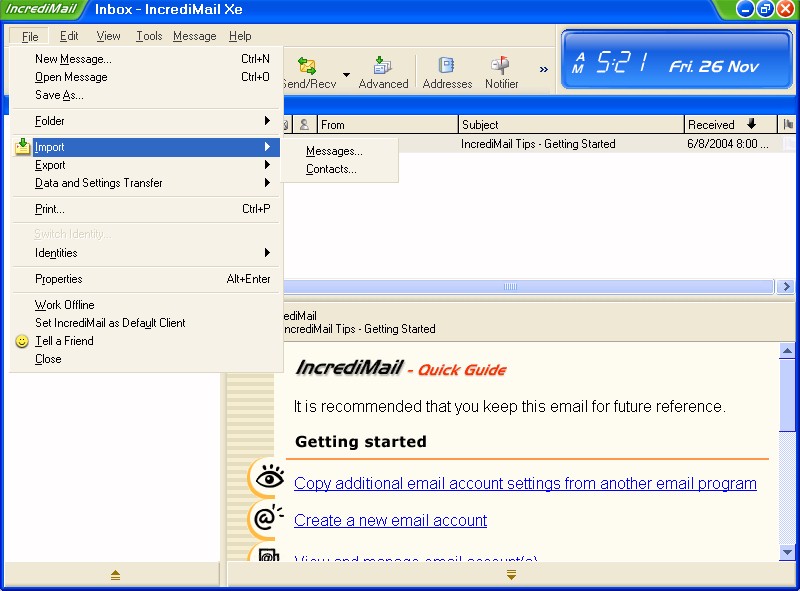800x591 pixels.
Task: Click the horizontal scrollbar thumb in message list
Action: (510, 287)
